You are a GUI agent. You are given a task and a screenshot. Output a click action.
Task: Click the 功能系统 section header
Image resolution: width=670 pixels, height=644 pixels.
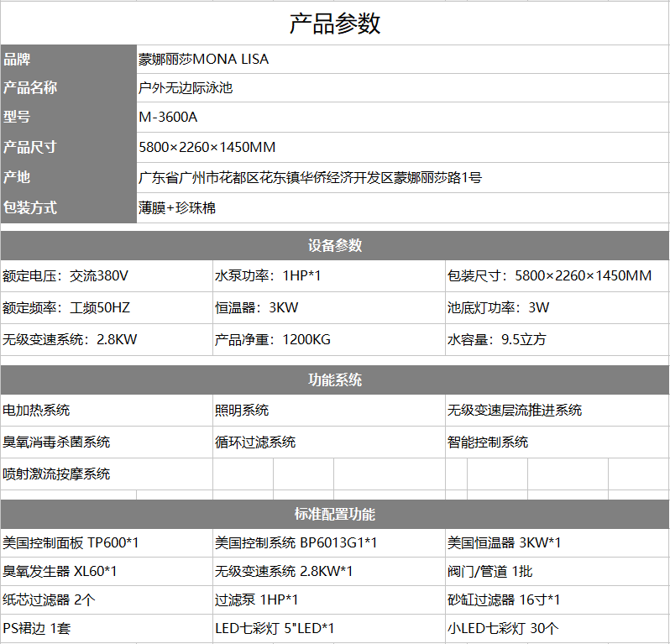(334, 380)
